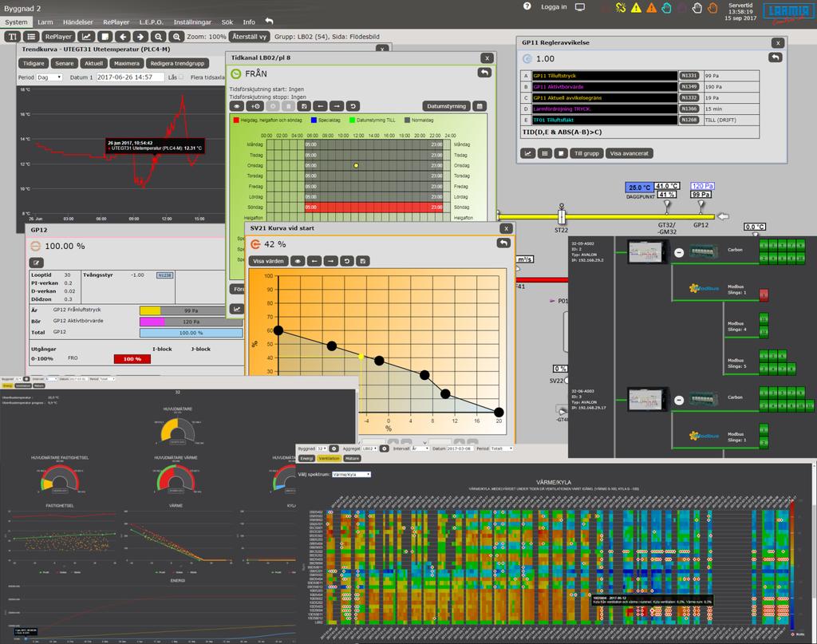Click the back arrow in GP11 Regleravvikelse window
The height and width of the screenshot is (644, 817).
[775, 57]
